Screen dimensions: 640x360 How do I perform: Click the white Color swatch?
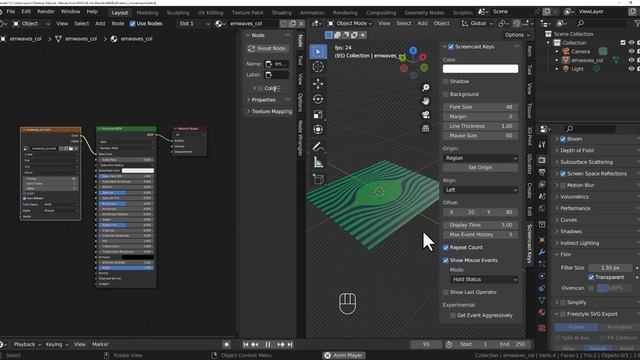point(480,69)
